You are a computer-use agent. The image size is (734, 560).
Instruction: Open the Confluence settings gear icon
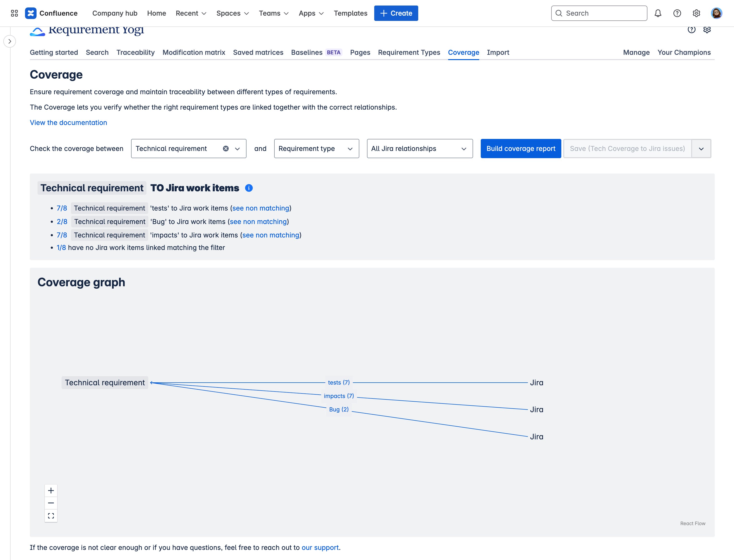(x=696, y=13)
